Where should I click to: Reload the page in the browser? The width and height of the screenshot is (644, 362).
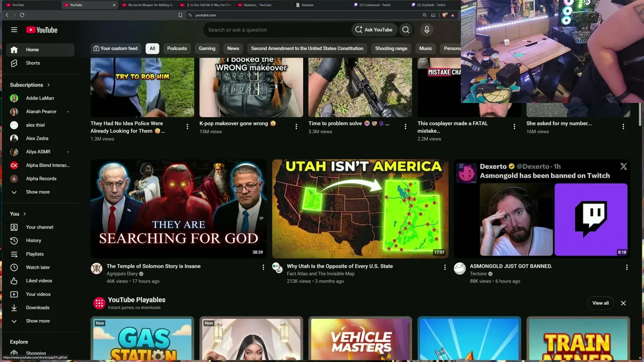tap(22, 15)
